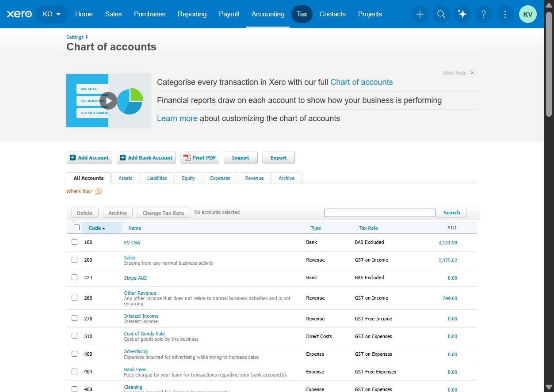Screen dimensions: 554x392
Task: Click the What's this speech bubble icon
Action: point(98,191)
